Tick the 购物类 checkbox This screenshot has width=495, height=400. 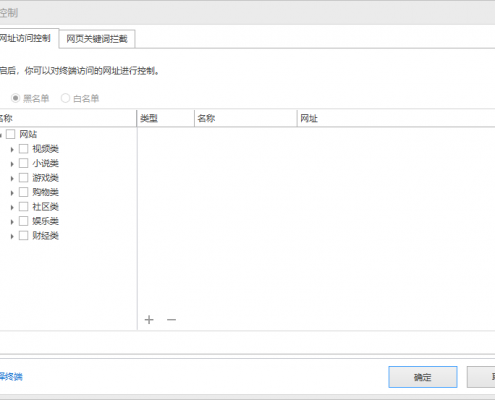(23, 192)
